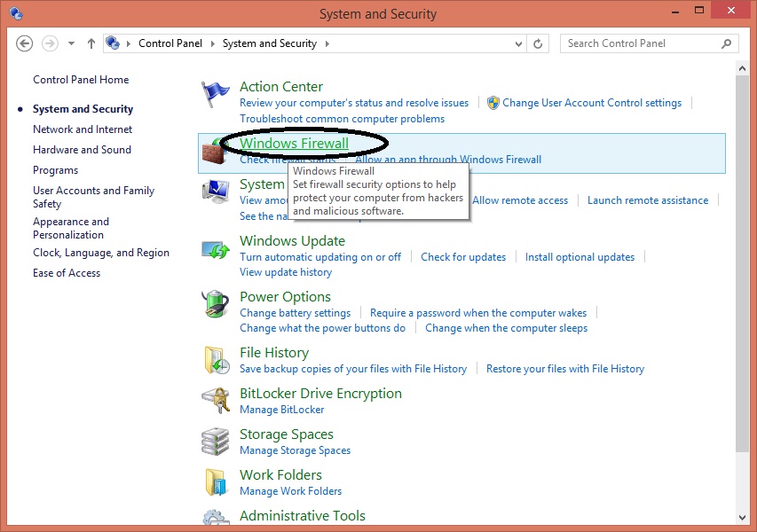This screenshot has width=757, height=532.
Task: Click the Work Folders icon
Action: point(216,482)
